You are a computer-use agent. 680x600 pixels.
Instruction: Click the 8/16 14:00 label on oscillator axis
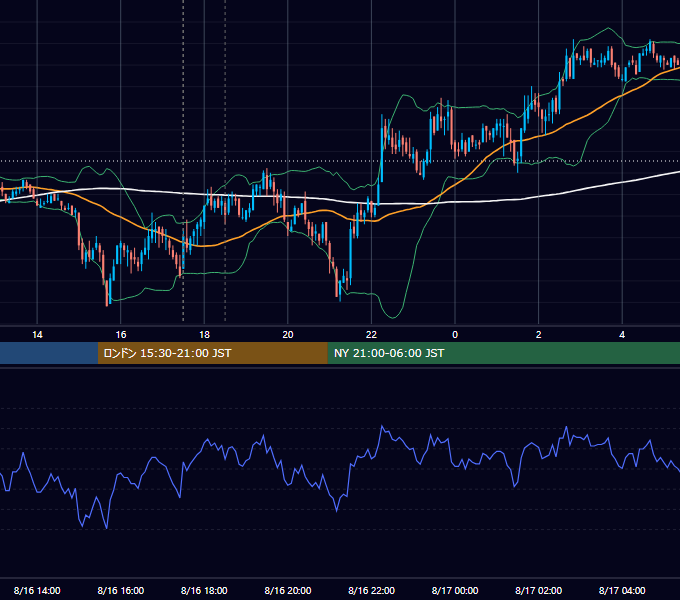(37, 590)
